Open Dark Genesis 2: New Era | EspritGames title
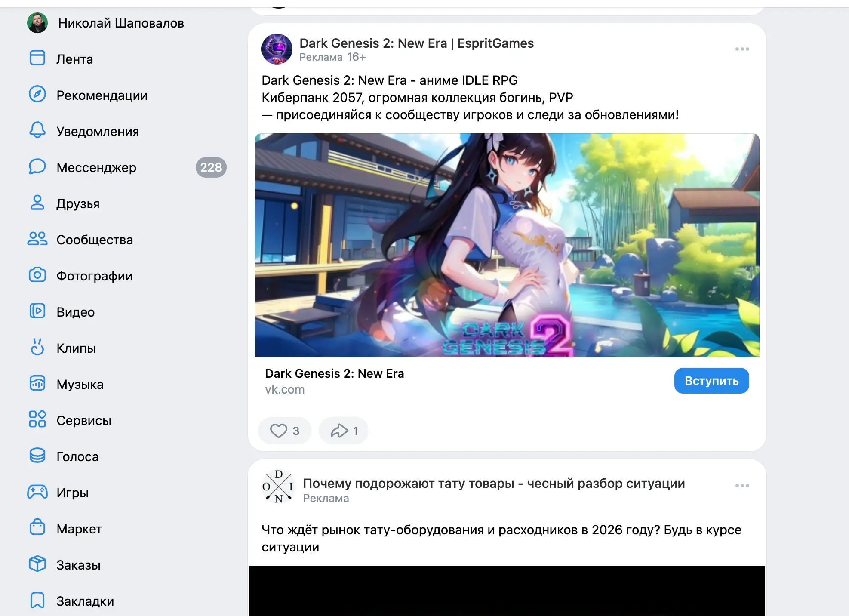 [x=417, y=43]
